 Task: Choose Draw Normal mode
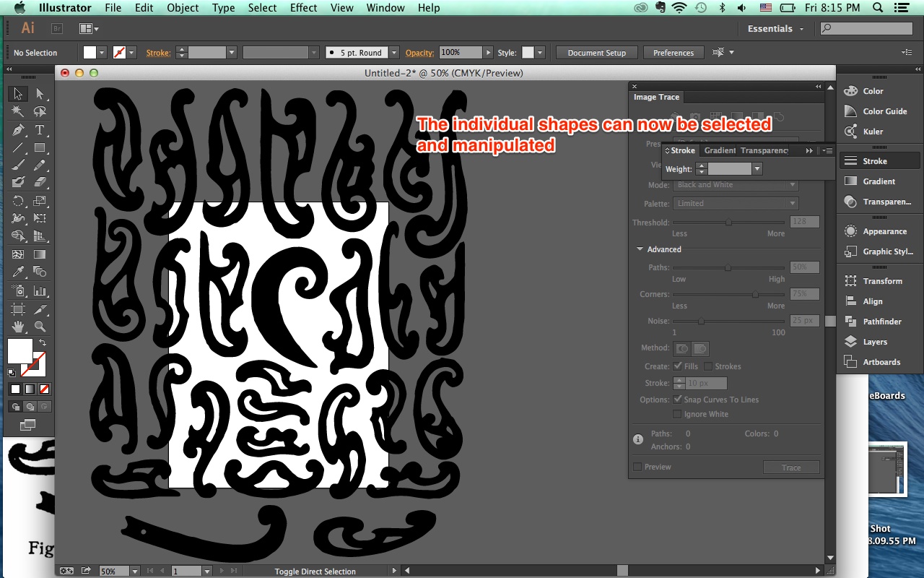[15, 406]
